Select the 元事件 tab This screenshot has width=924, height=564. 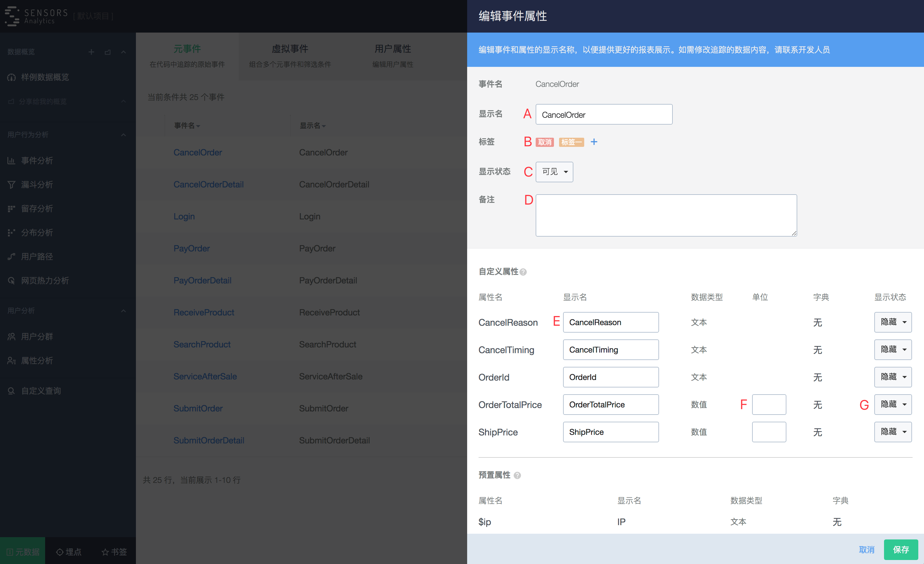[x=187, y=56]
